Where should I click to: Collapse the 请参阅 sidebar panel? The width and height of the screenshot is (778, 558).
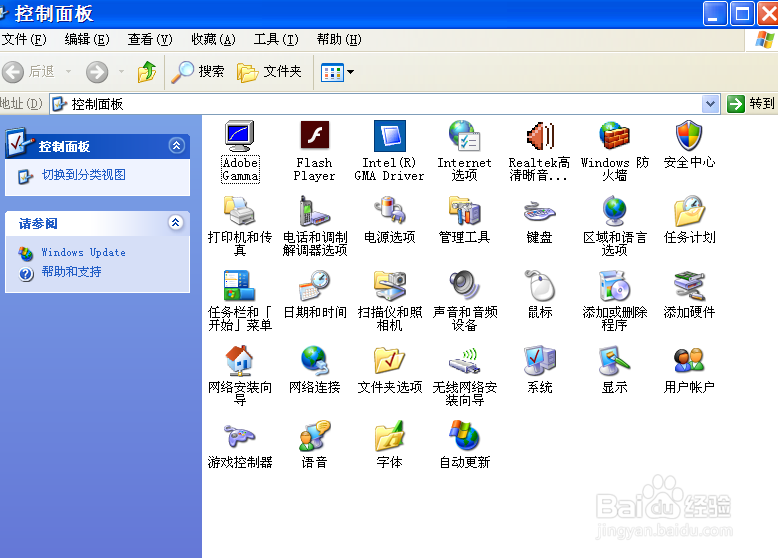(x=176, y=222)
